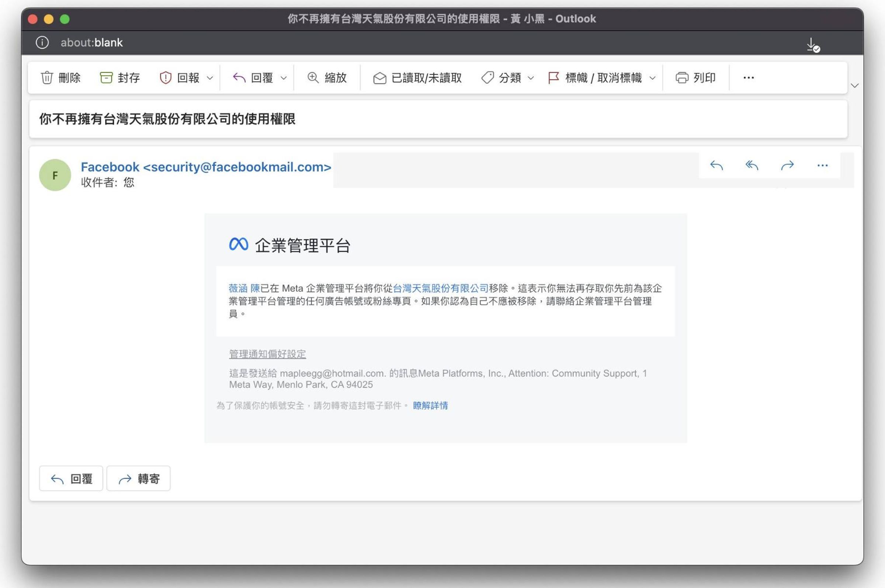Image resolution: width=885 pixels, height=588 pixels.
Task: Delete this email with the trash icon
Action: click(60, 78)
